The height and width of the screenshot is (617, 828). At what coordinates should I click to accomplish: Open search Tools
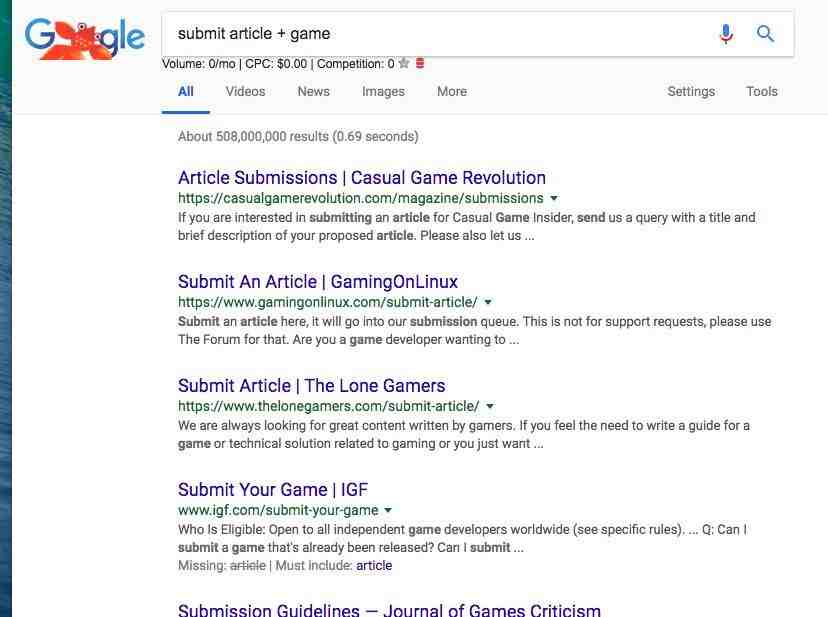(x=761, y=91)
